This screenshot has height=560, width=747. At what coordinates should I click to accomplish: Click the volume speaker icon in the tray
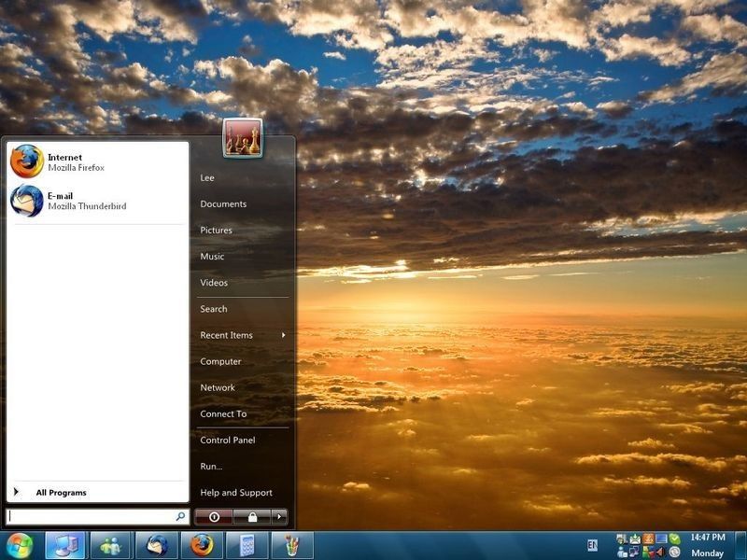659,551
